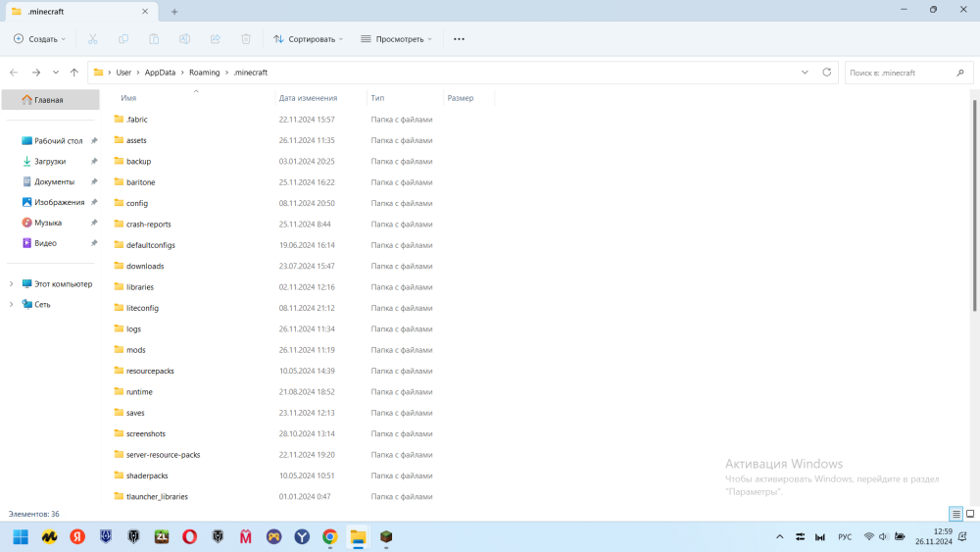Click the Rename icon in toolbar
This screenshot has height=552, width=980.
coord(184,39)
